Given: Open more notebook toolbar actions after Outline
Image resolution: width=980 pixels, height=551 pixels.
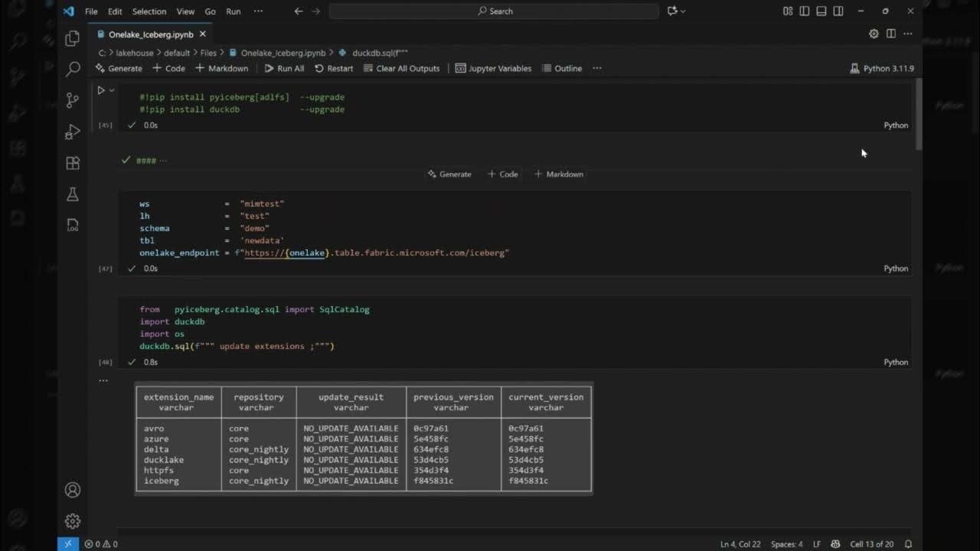Looking at the screenshot, I should [x=597, y=68].
